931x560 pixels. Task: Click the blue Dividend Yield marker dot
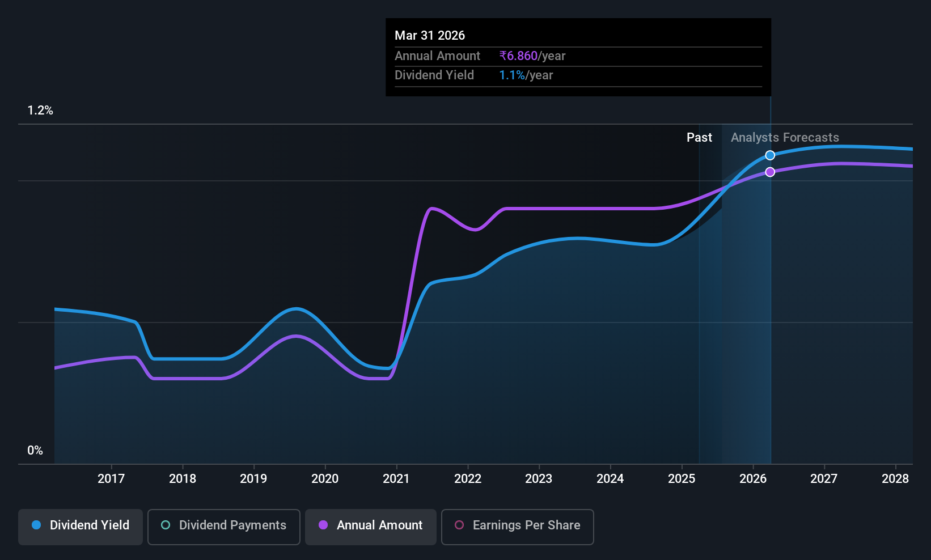point(770,155)
